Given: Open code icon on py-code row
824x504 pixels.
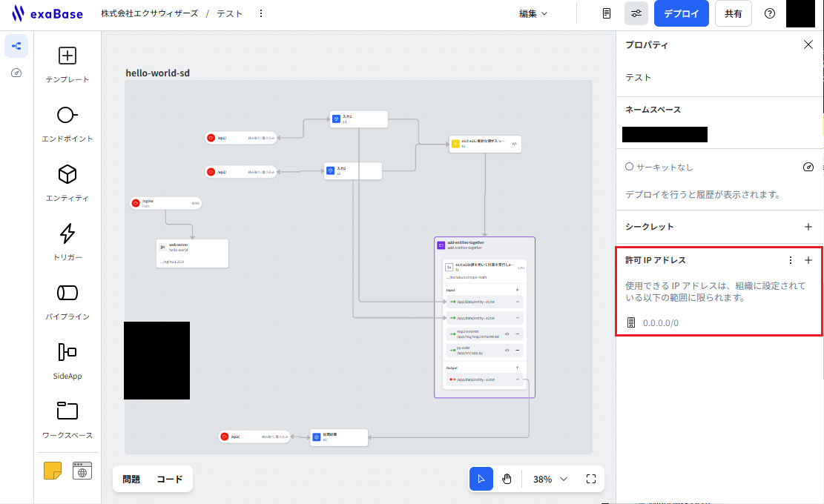Looking at the screenshot, I should (507, 350).
